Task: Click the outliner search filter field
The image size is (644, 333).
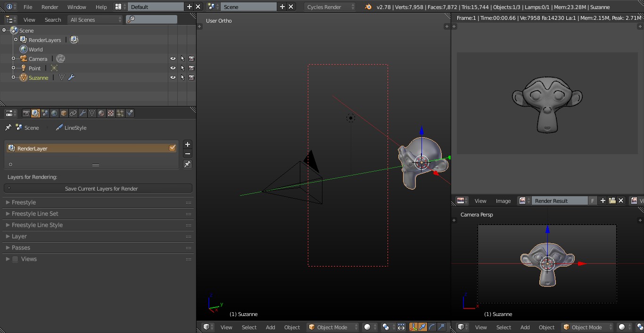Action: point(152,19)
